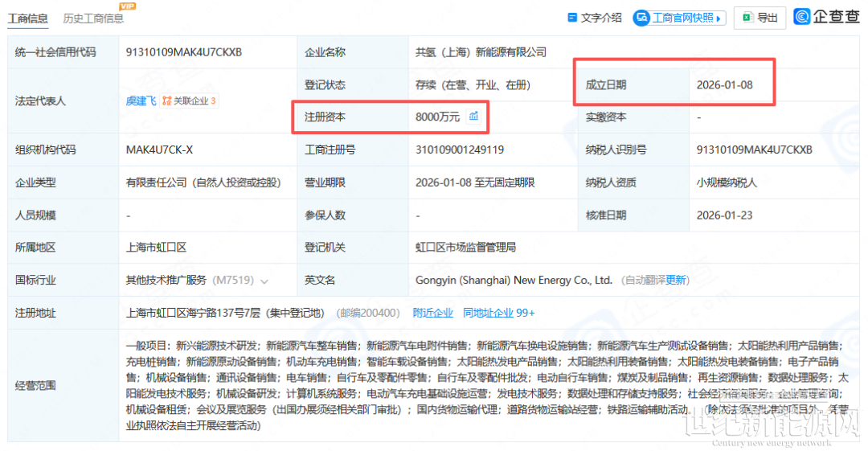Click the 导出 export button
The height and width of the screenshot is (451, 868).
pyautogui.click(x=768, y=18)
